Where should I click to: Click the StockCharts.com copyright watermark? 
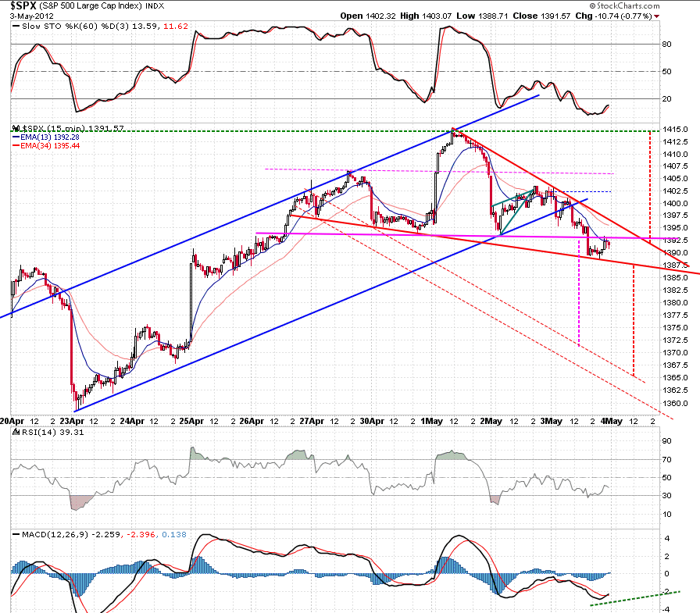pos(624,5)
